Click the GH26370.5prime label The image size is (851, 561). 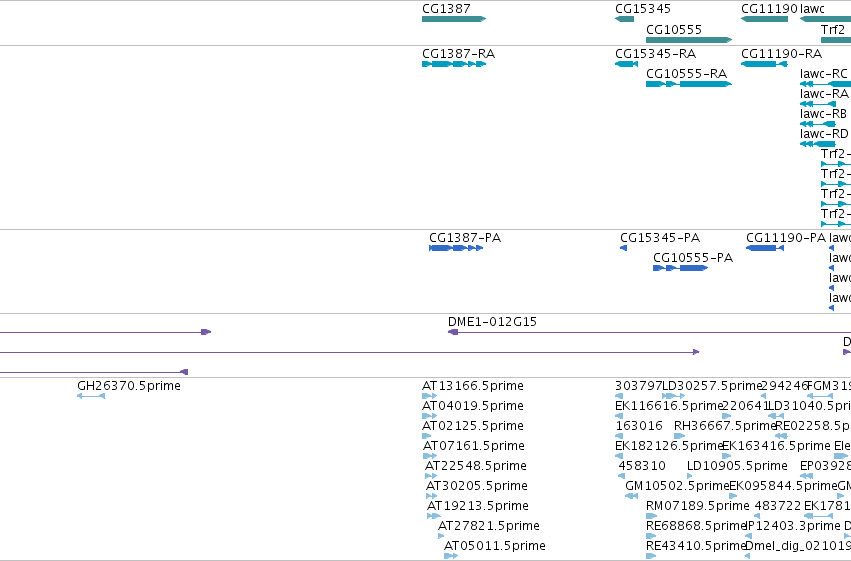(129, 386)
